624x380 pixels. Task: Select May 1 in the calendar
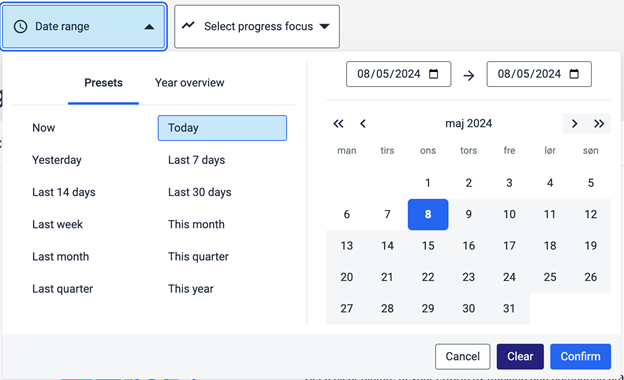pyautogui.click(x=428, y=183)
